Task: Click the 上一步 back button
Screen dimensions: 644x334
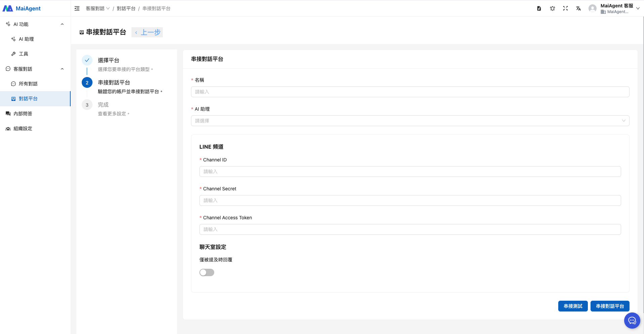Action: click(147, 32)
